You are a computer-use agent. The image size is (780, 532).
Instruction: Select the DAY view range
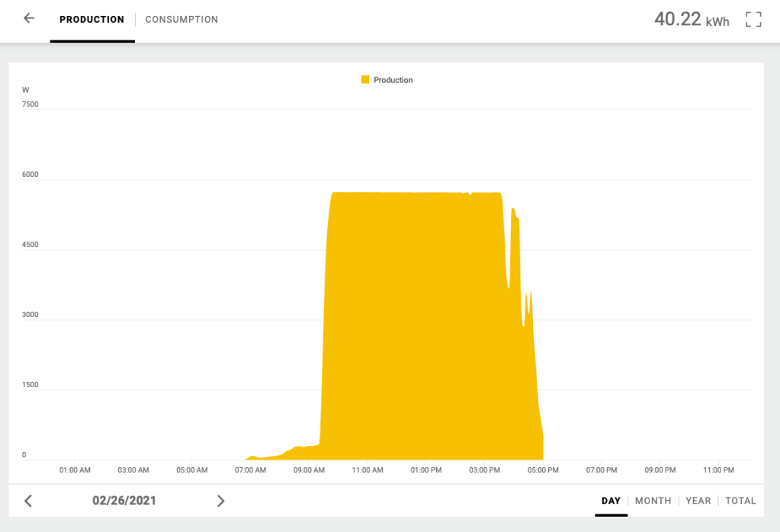(x=611, y=501)
